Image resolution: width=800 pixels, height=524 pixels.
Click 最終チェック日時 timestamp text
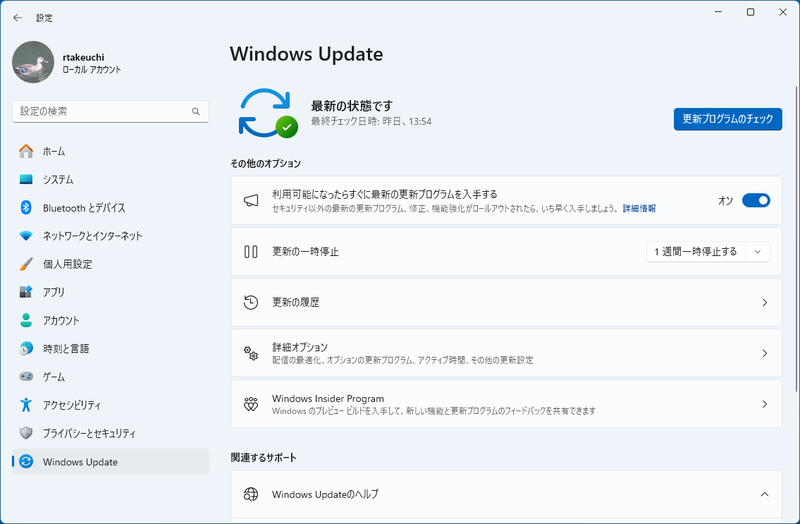click(x=371, y=121)
